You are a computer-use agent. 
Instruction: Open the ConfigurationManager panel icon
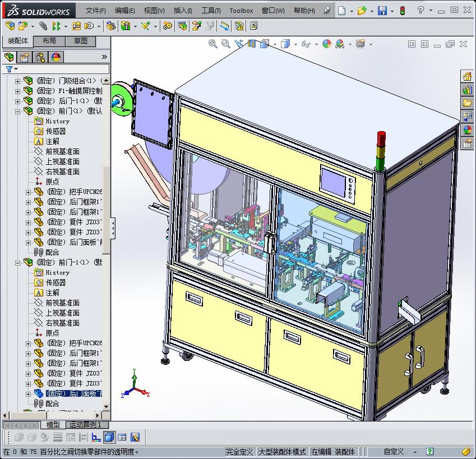pos(40,57)
